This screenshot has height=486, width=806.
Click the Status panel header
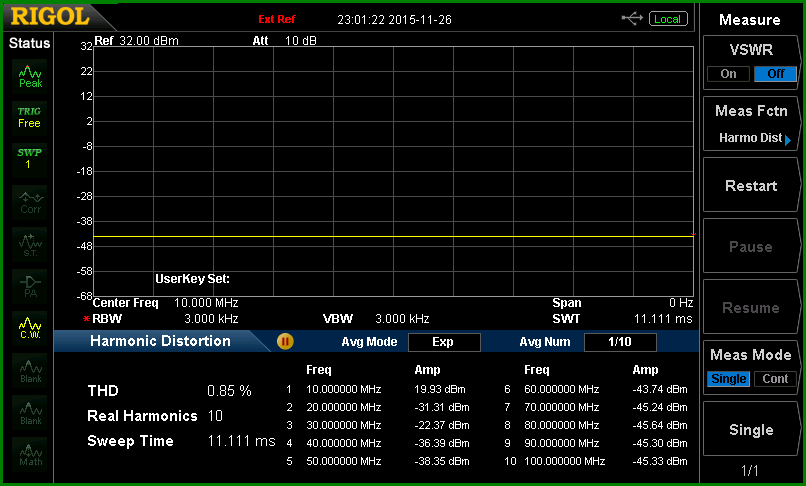tap(29, 43)
